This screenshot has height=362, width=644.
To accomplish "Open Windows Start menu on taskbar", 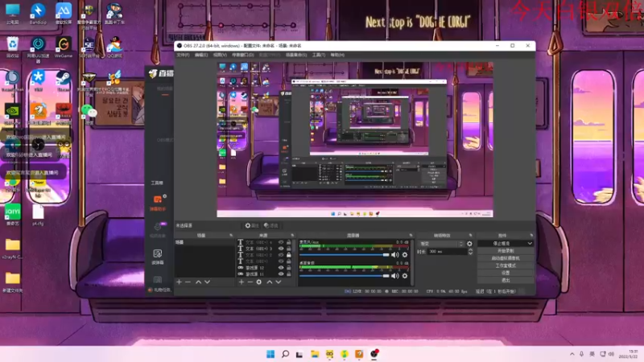I will 270,354.
